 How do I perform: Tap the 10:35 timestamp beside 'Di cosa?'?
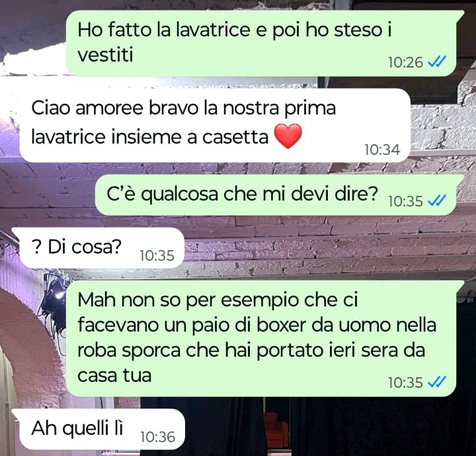[x=157, y=255]
